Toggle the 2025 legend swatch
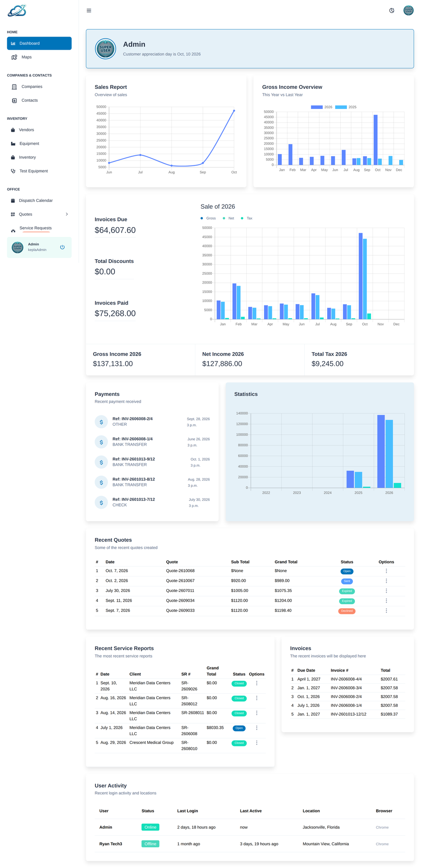This screenshot has height=868, width=421. pyautogui.click(x=341, y=107)
